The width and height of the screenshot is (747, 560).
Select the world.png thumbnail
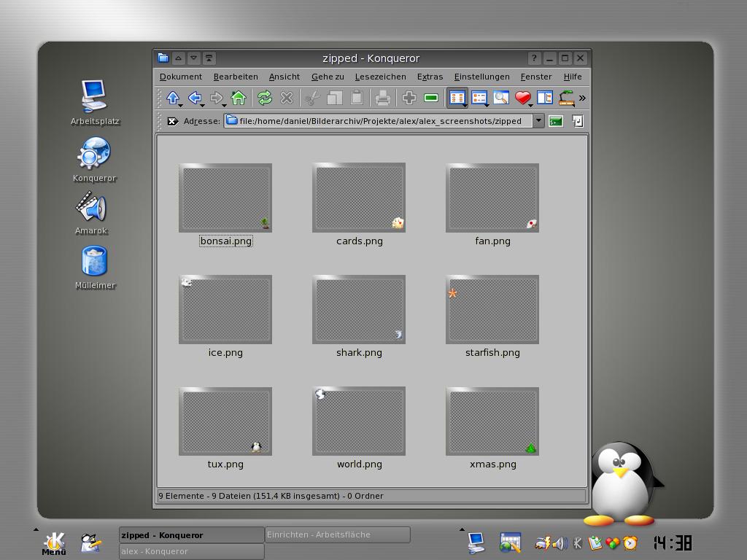pyautogui.click(x=359, y=421)
